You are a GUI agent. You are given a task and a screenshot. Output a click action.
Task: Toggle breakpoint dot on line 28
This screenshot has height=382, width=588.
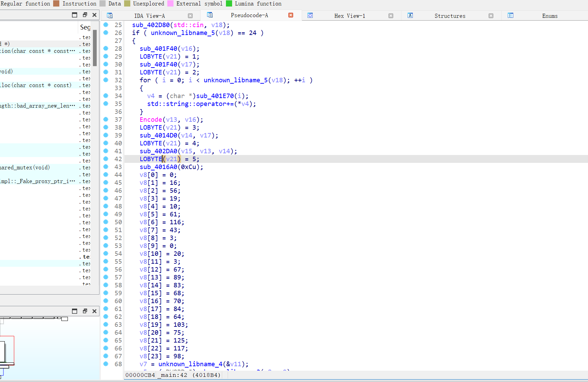pos(106,48)
